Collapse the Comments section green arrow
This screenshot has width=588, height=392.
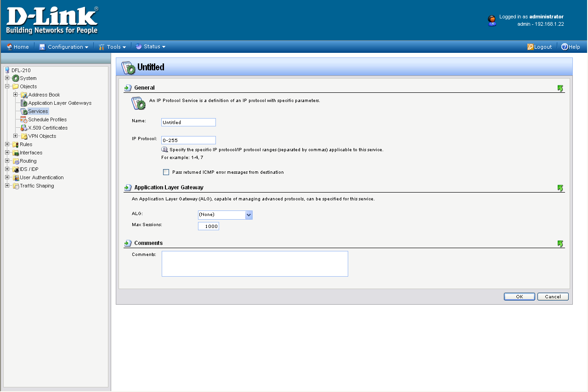(x=560, y=244)
